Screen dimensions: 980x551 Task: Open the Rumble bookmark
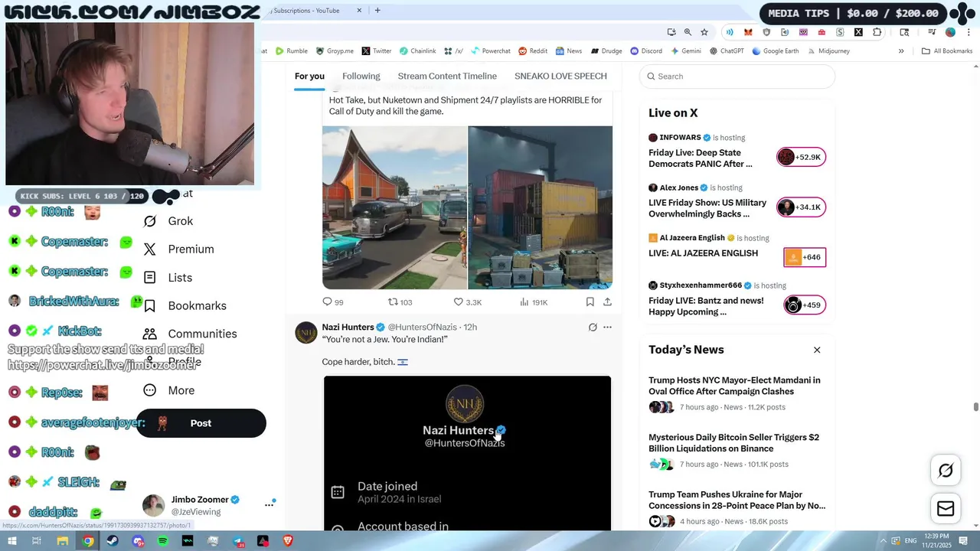pos(291,51)
